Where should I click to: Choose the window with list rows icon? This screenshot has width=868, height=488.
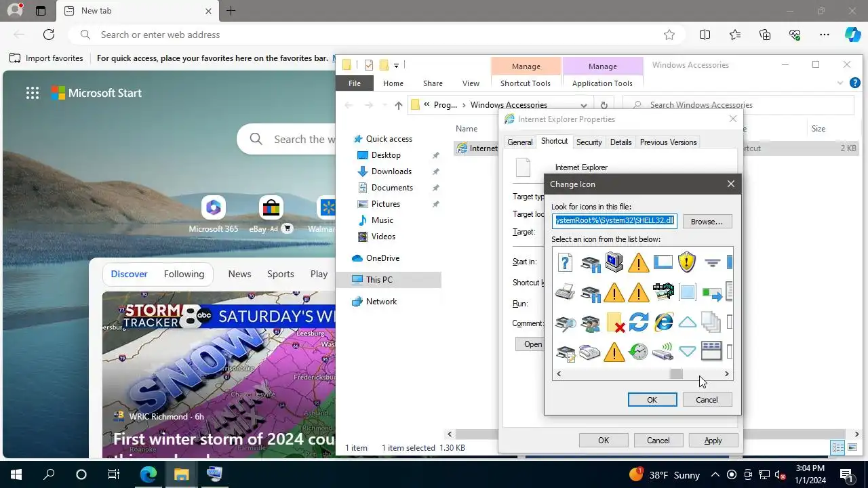(x=711, y=351)
